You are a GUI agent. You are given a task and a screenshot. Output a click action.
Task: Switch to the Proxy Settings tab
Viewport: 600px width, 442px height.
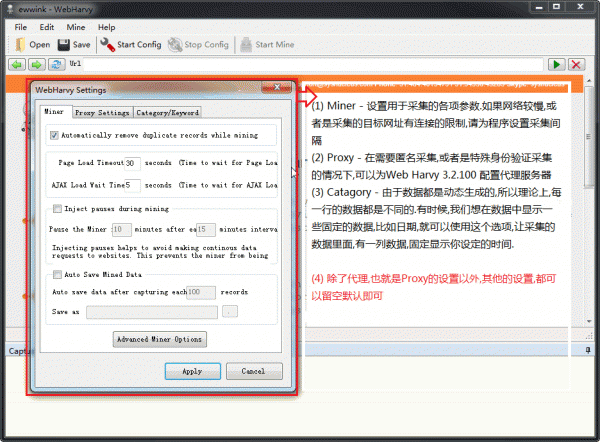pyautogui.click(x=102, y=113)
